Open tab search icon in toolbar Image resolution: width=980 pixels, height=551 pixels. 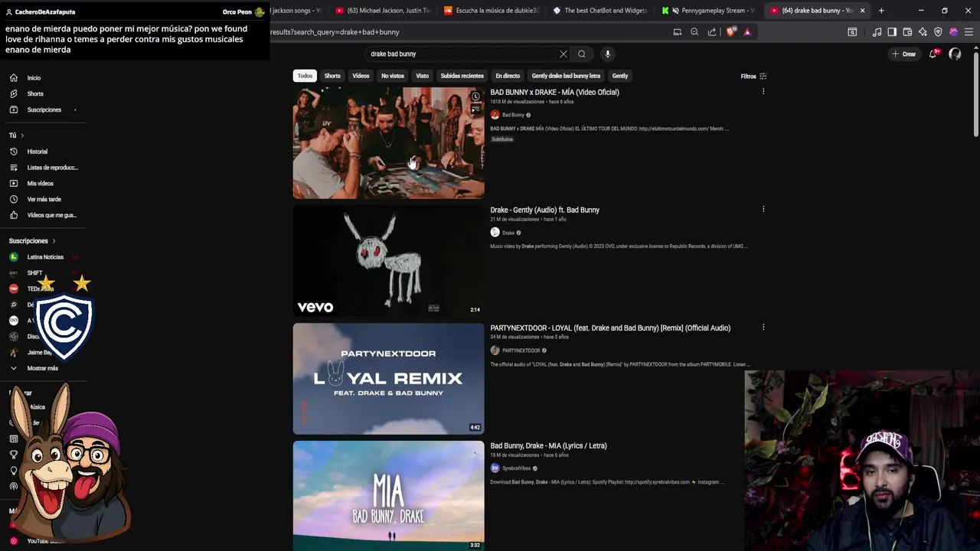(x=852, y=32)
